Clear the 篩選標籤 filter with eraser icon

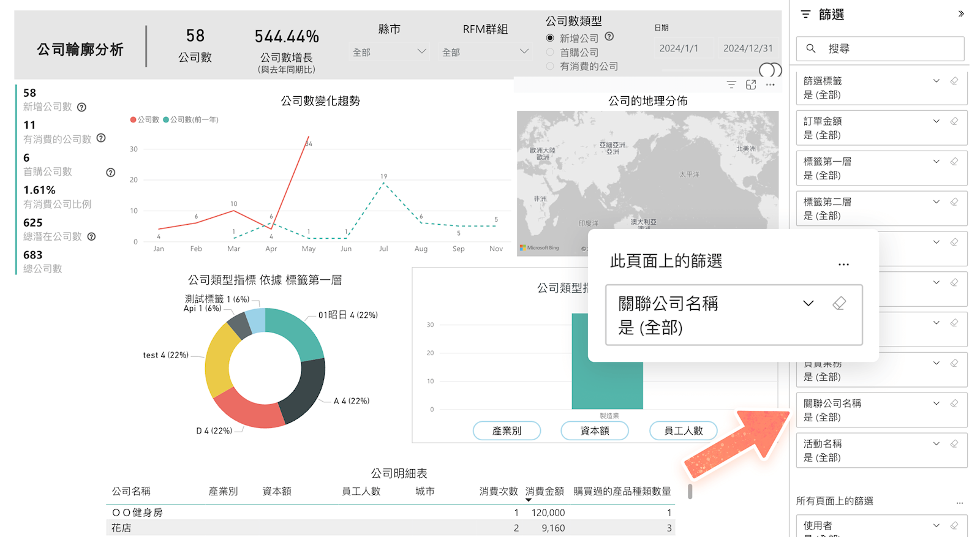pos(954,81)
